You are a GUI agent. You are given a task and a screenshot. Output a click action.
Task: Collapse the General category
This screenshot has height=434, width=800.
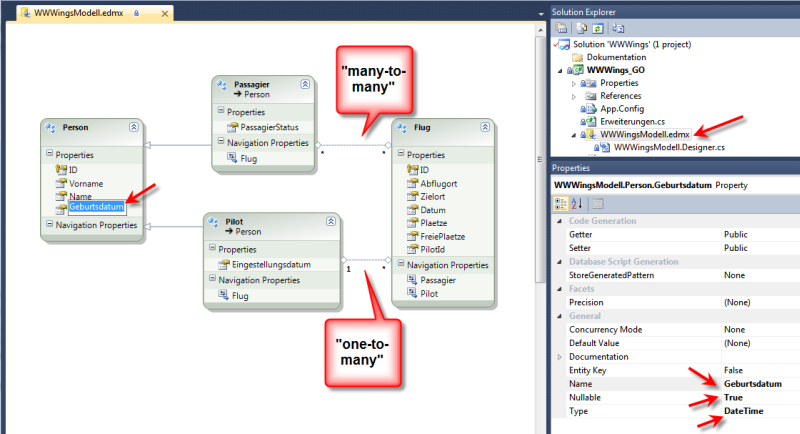pos(560,316)
